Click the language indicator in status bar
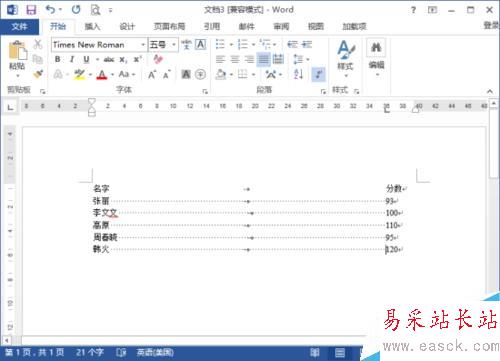This screenshot has width=500, height=361. point(155,352)
